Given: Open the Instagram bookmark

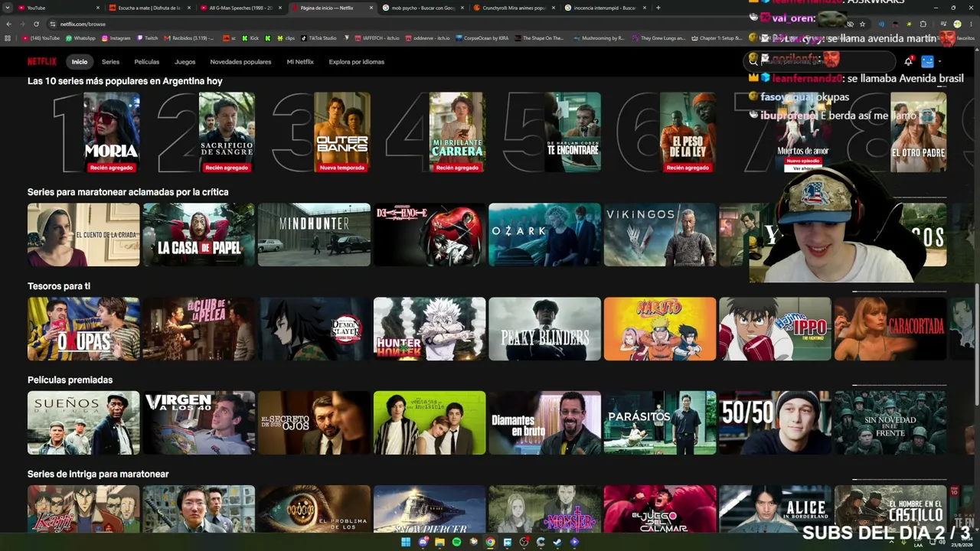Looking at the screenshot, I should pyautogui.click(x=116, y=38).
